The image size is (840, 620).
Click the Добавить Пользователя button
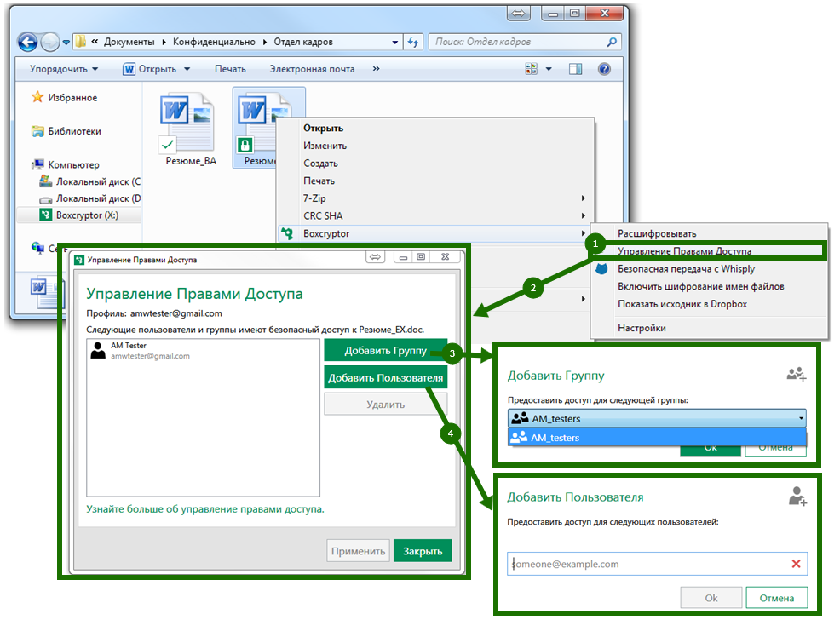[x=385, y=377]
